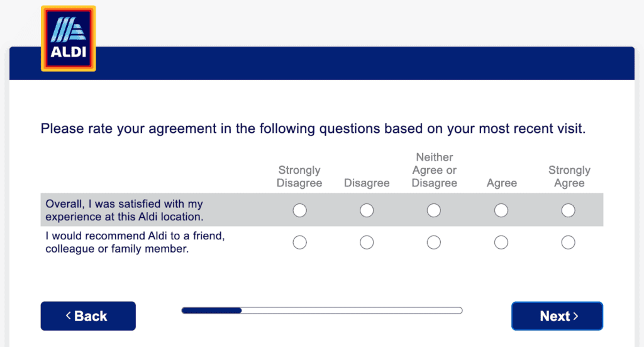The width and height of the screenshot is (644, 347).
Task: Proceed with the Next button
Action: coord(557,316)
